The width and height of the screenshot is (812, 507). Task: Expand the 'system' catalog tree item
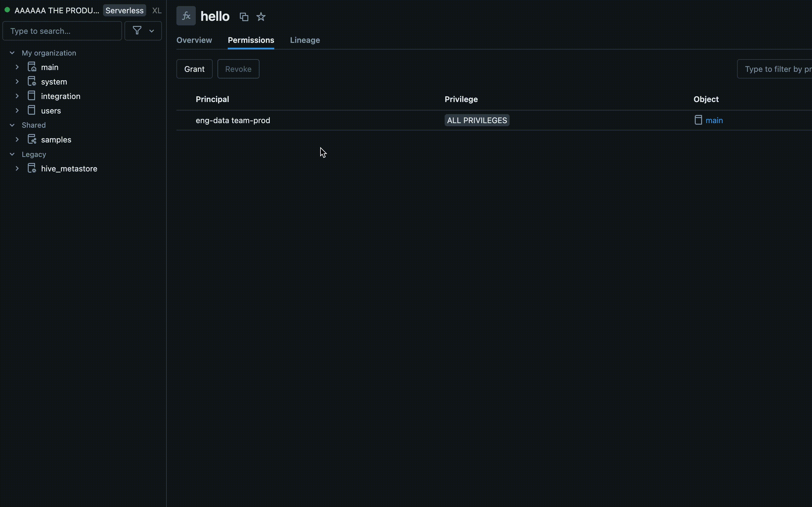(x=16, y=81)
